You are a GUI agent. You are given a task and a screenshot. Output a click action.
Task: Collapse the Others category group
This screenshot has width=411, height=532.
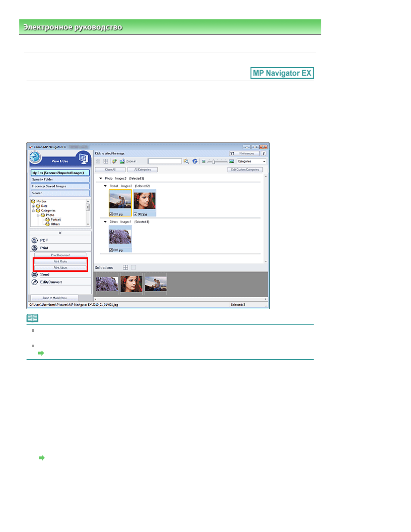[105, 222]
